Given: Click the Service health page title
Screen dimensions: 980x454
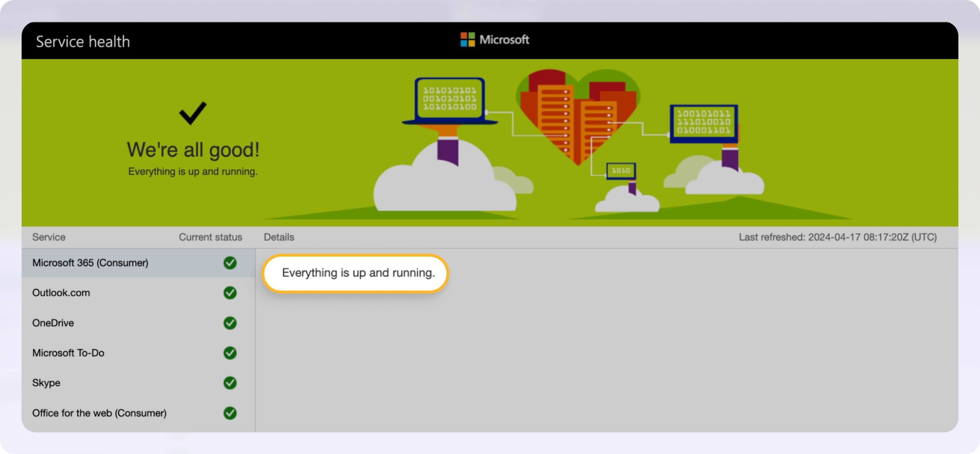Looking at the screenshot, I should 83,41.
